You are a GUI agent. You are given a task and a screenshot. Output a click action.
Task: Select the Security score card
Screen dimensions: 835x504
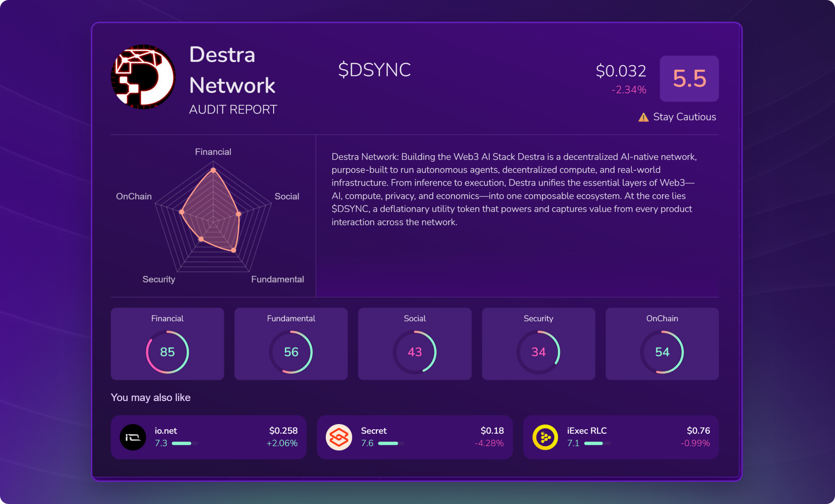(538, 344)
